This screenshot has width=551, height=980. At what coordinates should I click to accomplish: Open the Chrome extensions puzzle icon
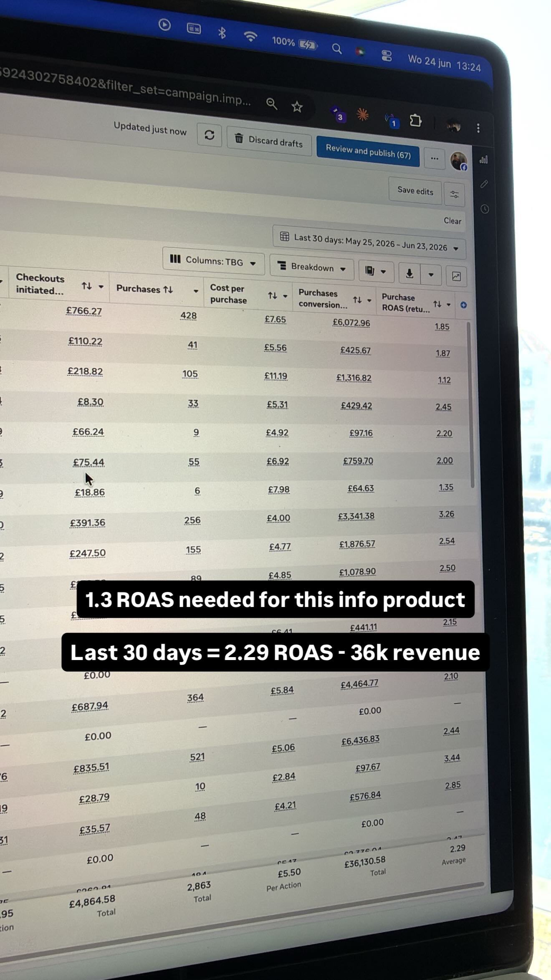point(415,121)
